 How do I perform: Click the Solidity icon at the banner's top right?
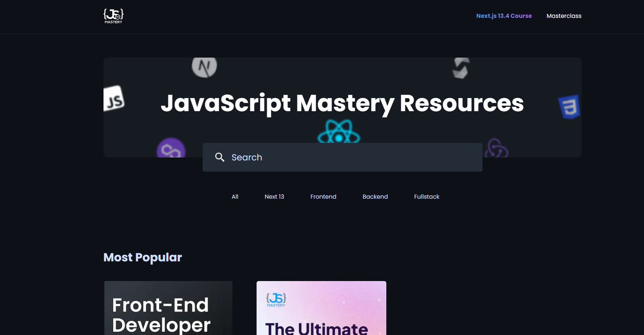461,68
